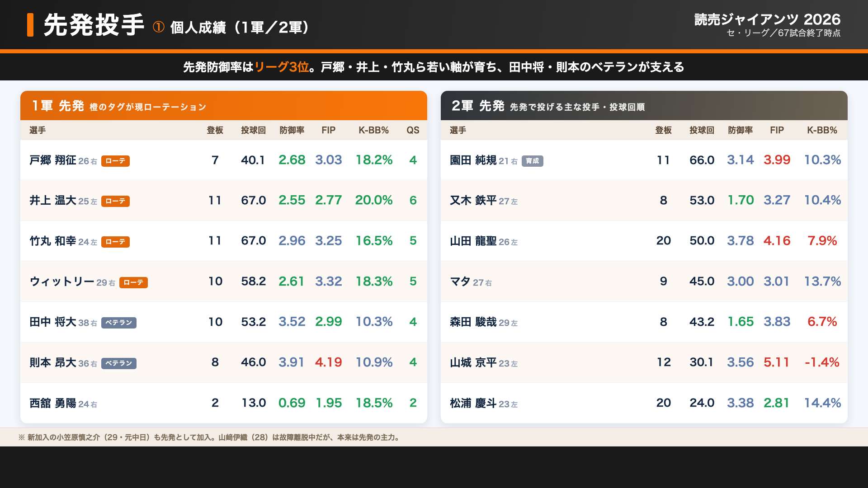Select player name 又木 鉄平
Viewport: 868px width, 488px height.
473,201
